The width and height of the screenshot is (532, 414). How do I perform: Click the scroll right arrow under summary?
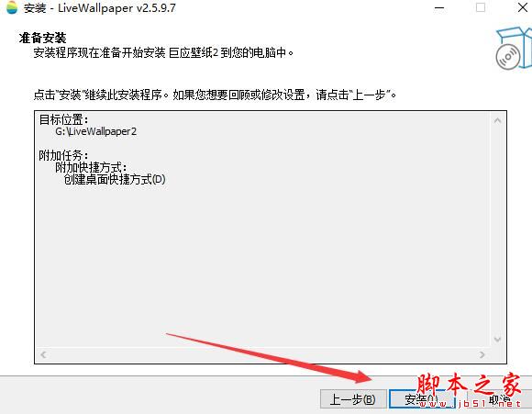click(x=482, y=354)
